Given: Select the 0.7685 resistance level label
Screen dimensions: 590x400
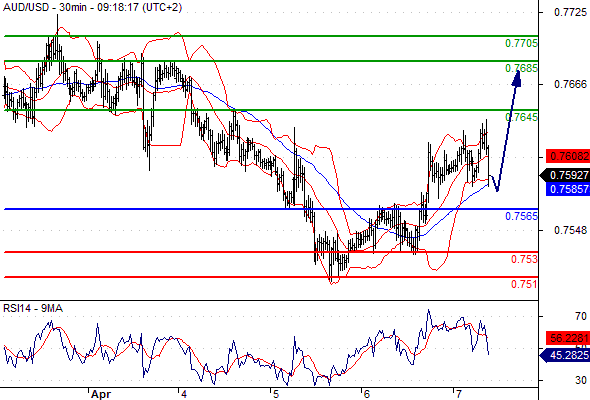Looking at the screenshot, I should [521, 68].
